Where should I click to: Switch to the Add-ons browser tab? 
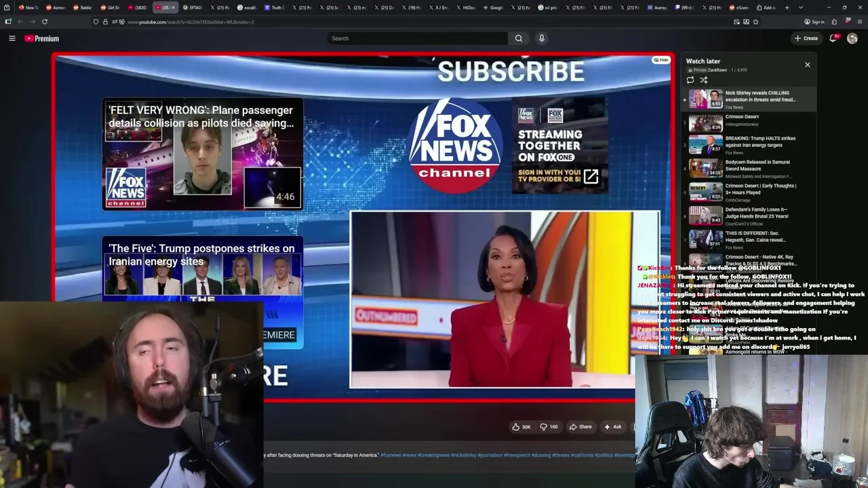point(767,7)
